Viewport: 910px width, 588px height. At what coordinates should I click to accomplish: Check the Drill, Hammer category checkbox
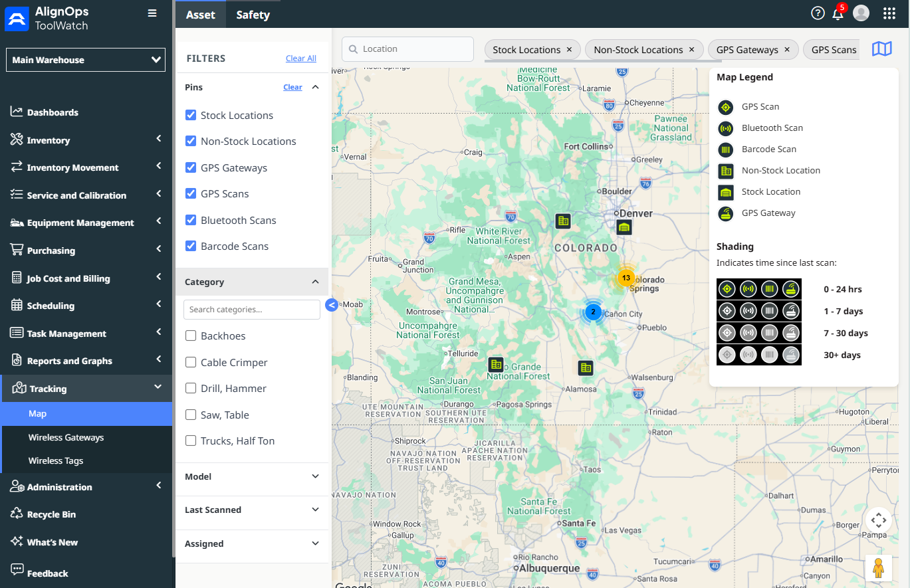click(x=191, y=388)
